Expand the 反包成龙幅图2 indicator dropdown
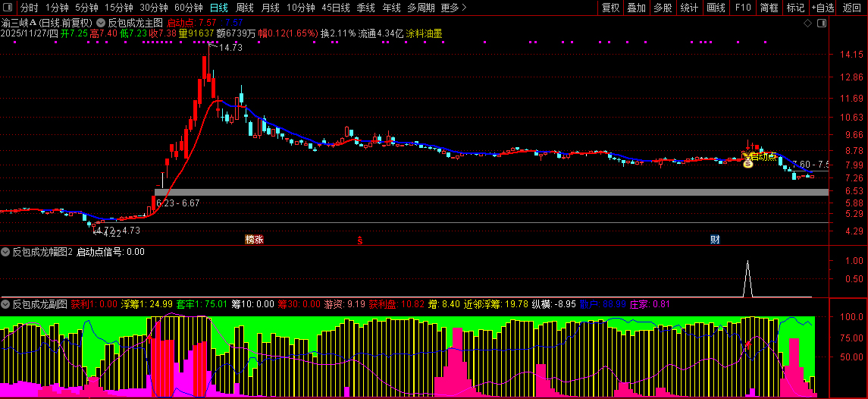Screen dimensions: 868x399 [x=6, y=252]
